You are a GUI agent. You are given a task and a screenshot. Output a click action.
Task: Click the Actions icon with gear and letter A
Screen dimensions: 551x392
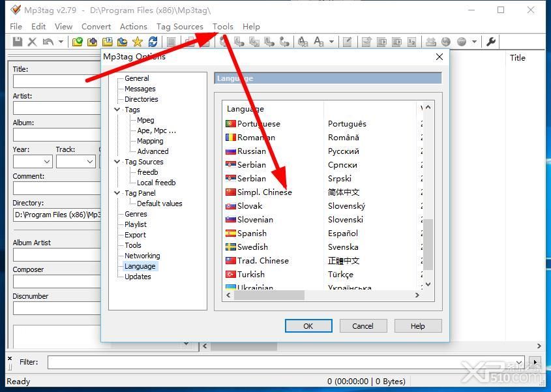click(303, 42)
